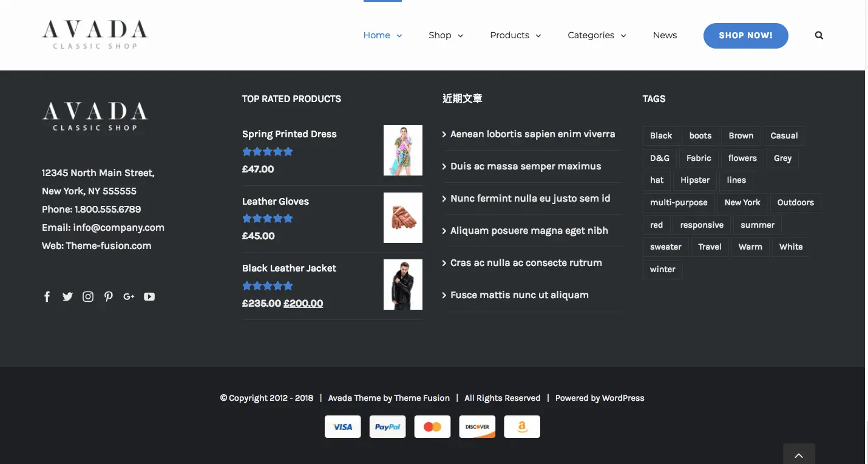Image resolution: width=868 pixels, height=464 pixels.
Task: Click the Spring Printed Dress thumbnail
Action: click(x=403, y=151)
